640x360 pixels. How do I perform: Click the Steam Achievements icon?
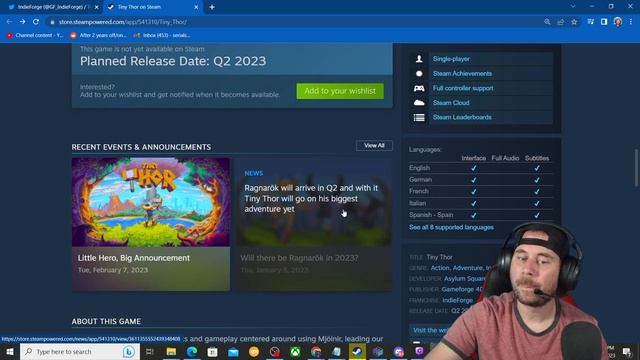pos(419,73)
